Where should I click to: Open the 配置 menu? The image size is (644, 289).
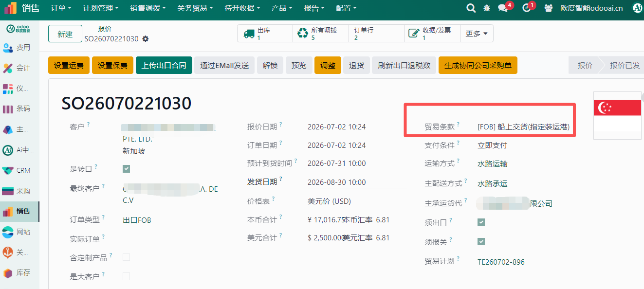pos(347,8)
